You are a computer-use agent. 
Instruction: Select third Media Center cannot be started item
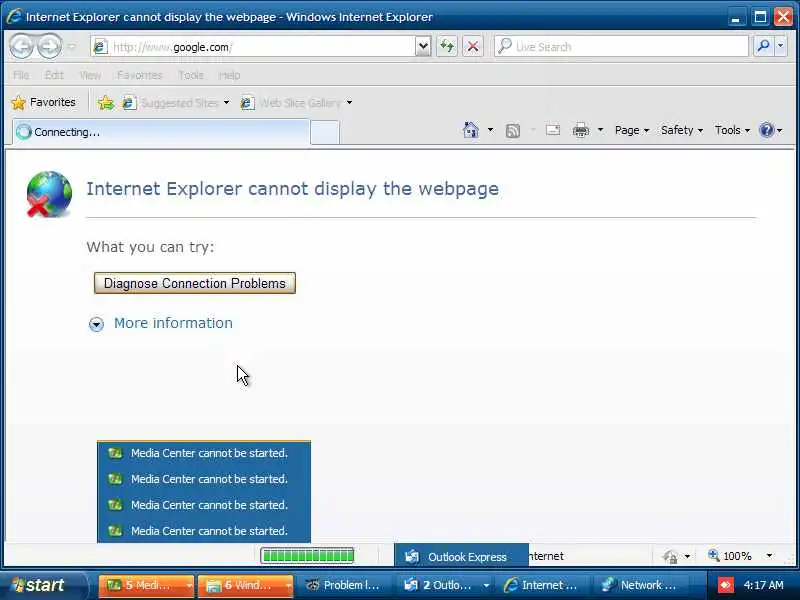[204, 505]
